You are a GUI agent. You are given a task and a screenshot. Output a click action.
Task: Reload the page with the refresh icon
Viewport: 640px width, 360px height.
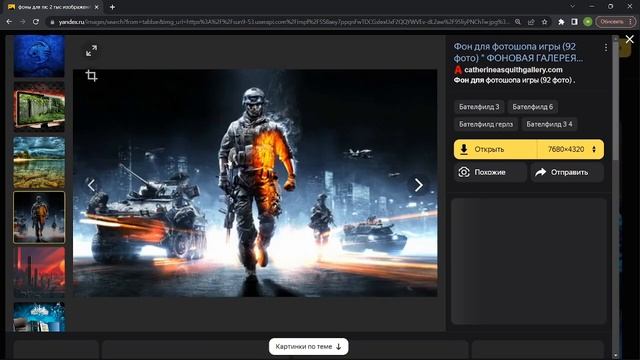[x=36, y=22]
